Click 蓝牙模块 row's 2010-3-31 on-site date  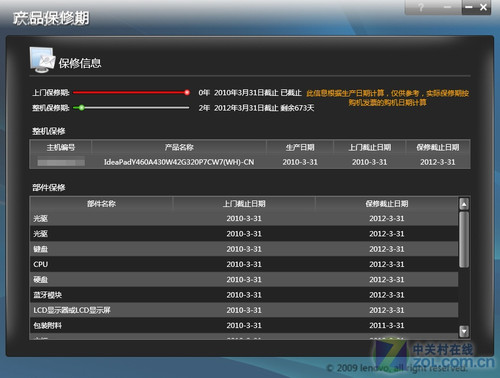(x=244, y=295)
